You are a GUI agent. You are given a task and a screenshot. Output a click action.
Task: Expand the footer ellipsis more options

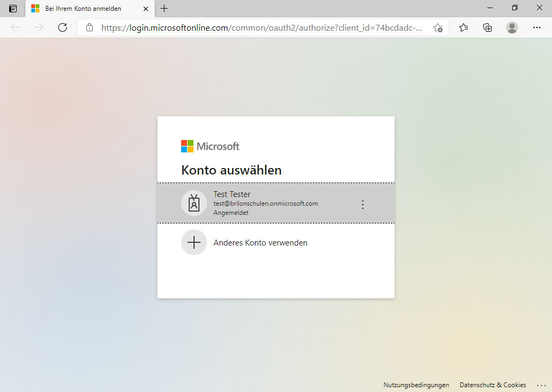pyautogui.click(x=541, y=386)
